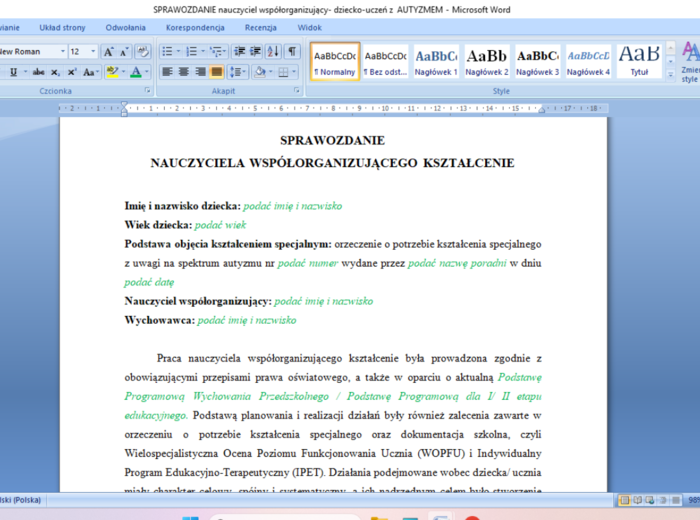Switch to the Recenzja tab
This screenshot has height=520, width=700.
(261, 28)
